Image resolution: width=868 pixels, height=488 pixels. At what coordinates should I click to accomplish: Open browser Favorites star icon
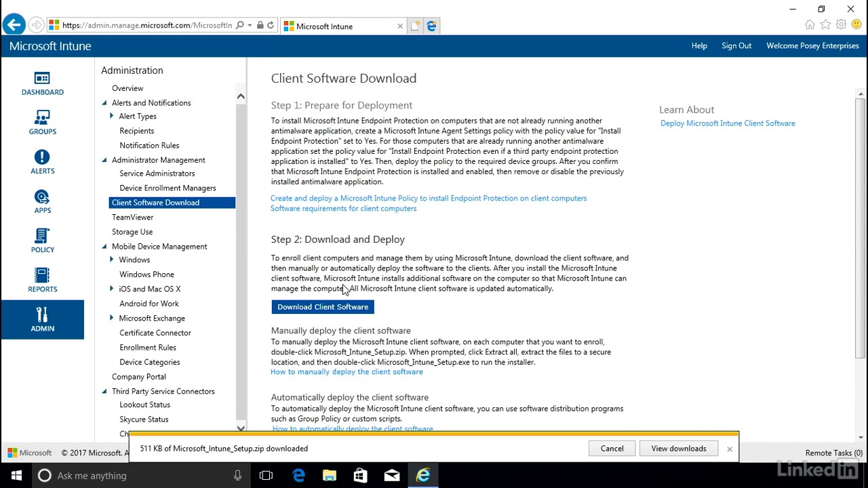pos(825,25)
